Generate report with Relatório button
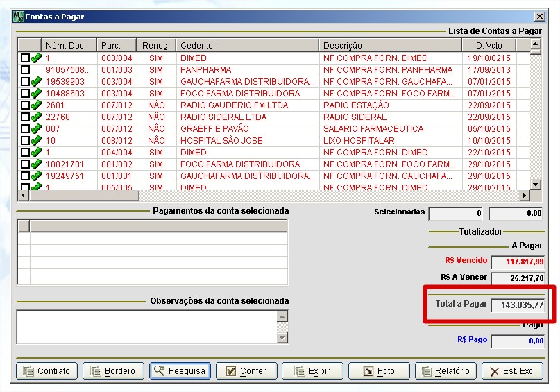The image size is (560, 392). pos(445,371)
